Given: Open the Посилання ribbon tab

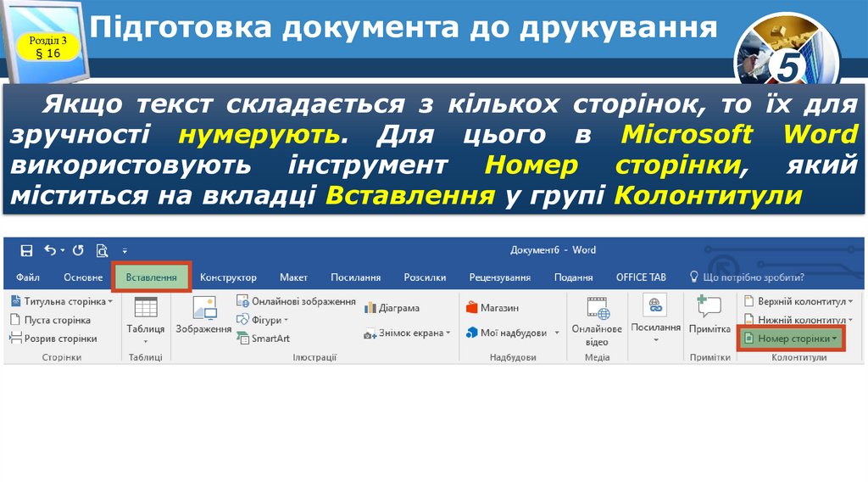Looking at the screenshot, I should click(355, 277).
